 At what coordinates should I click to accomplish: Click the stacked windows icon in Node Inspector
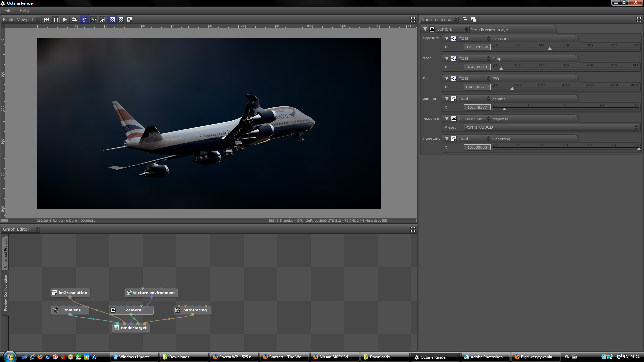click(x=474, y=20)
